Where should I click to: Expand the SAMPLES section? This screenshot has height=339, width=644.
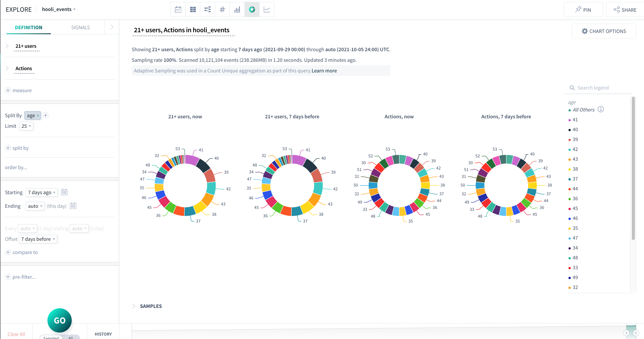(134, 306)
